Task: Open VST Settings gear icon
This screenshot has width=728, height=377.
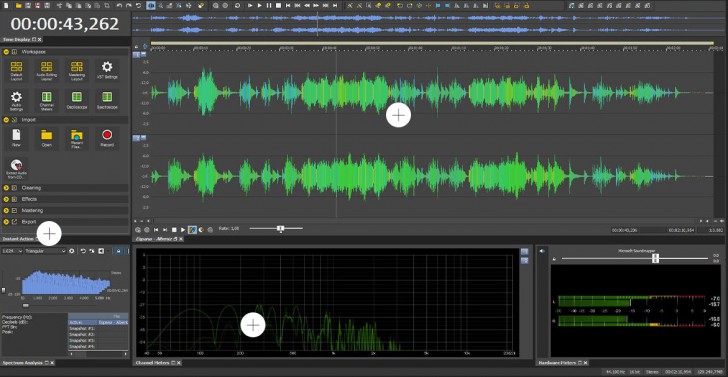Action: [x=107, y=70]
